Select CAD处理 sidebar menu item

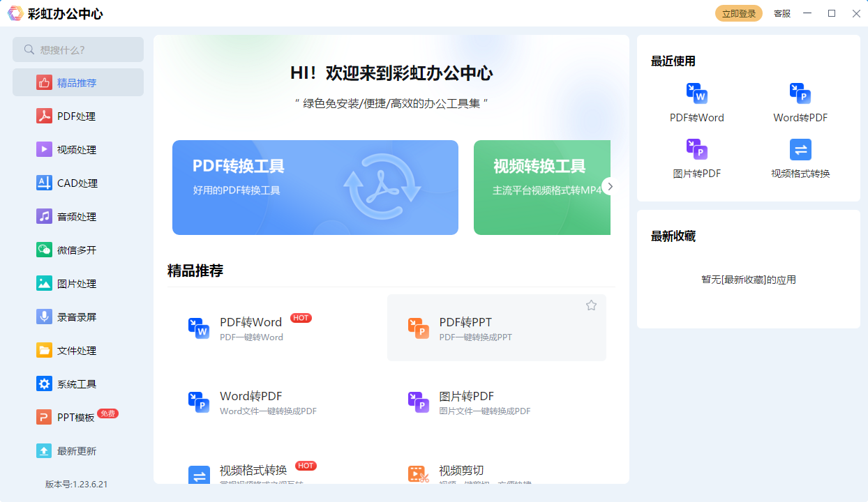click(x=78, y=183)
